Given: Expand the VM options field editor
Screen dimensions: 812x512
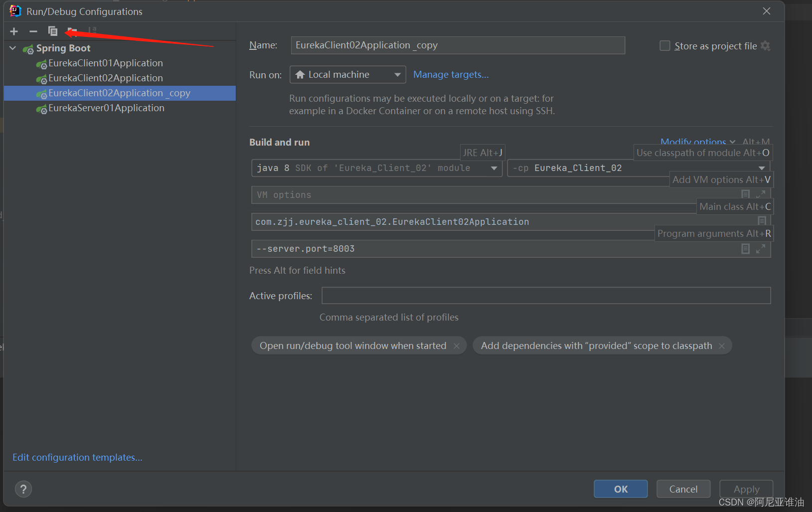Looking at the screenshot, I should (761, 194).
